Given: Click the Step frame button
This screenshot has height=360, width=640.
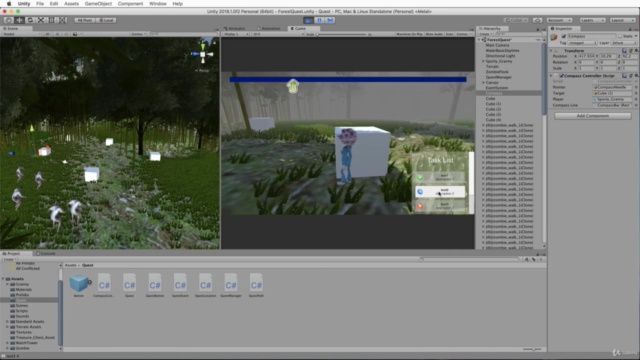Looking at the screenshot, I should tap(330, 20).
